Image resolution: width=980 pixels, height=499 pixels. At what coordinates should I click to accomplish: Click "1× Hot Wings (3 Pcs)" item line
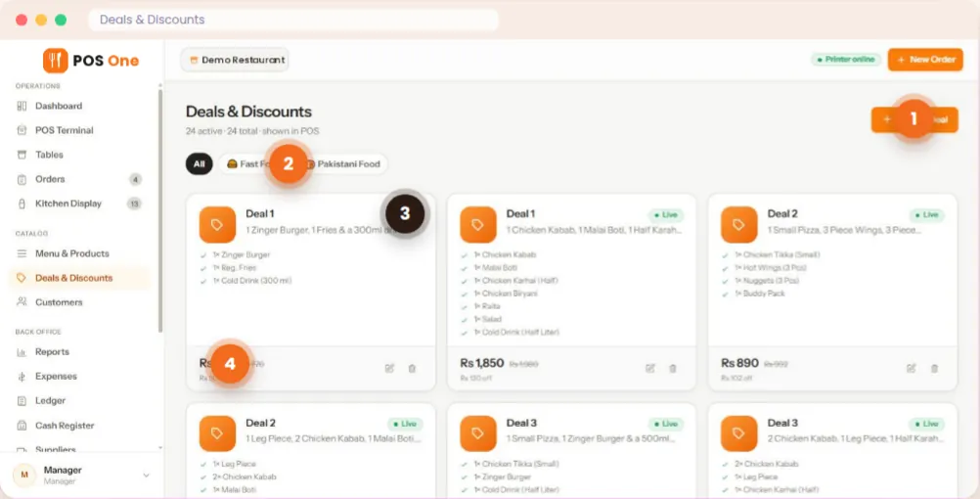tap(770, 268)
